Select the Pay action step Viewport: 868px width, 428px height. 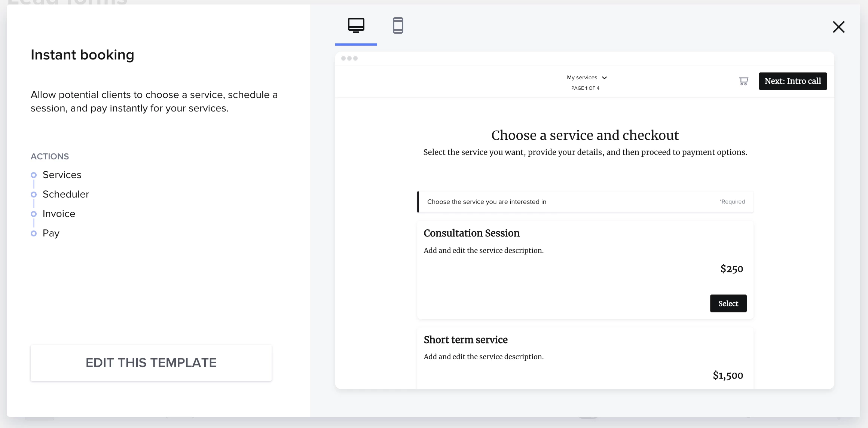tap(51, 233)
